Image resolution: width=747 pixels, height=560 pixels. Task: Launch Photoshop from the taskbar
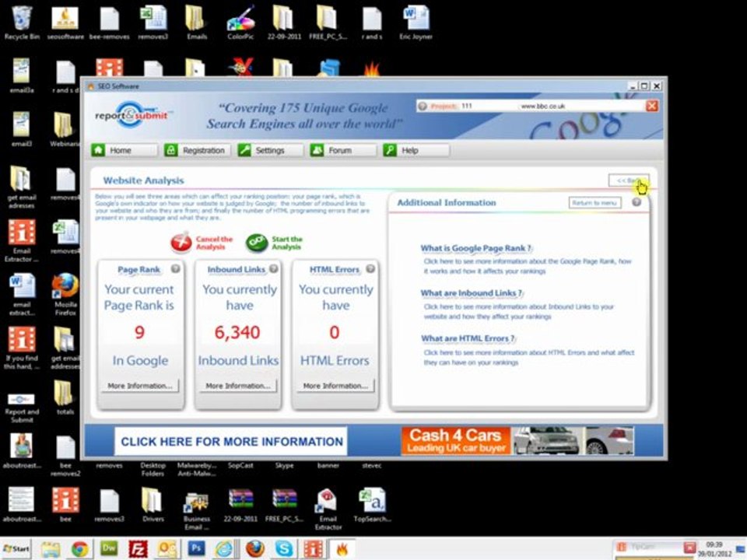(196, 548)
